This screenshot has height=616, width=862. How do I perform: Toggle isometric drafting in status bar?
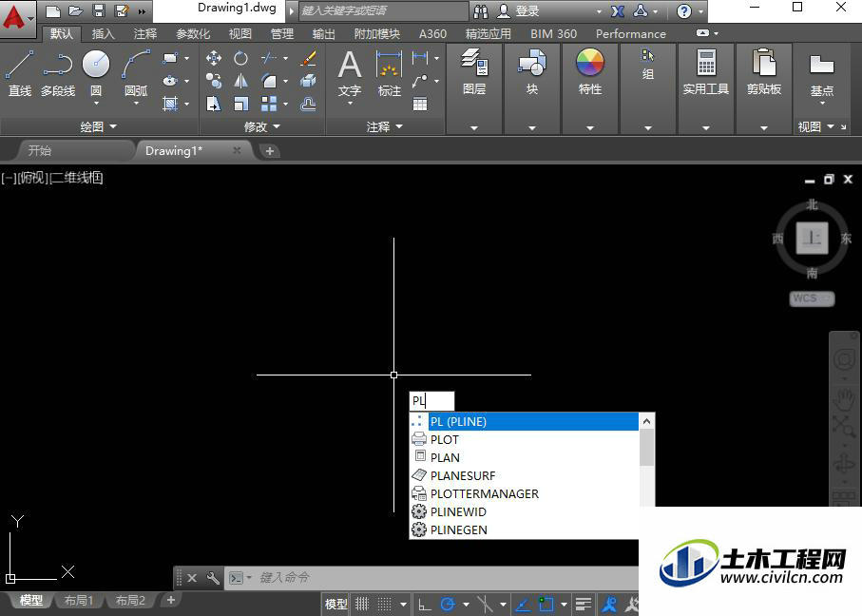[485, 605]
